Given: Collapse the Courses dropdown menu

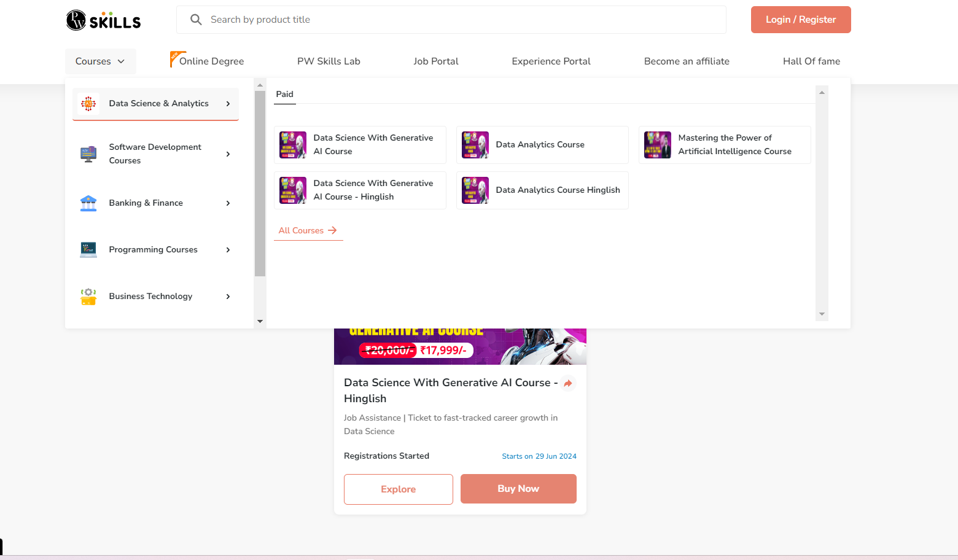Looking at the screenshot, I should pos(101,61).
